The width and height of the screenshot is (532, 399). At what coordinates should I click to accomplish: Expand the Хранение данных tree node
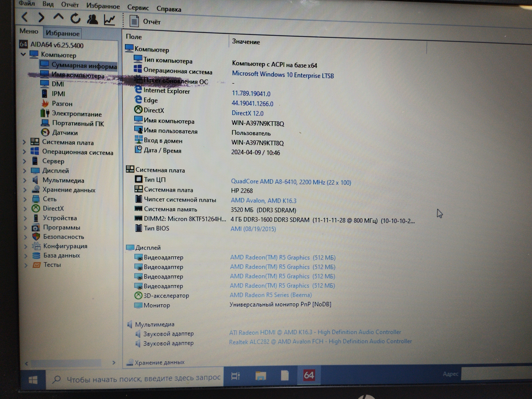[25, 190]
